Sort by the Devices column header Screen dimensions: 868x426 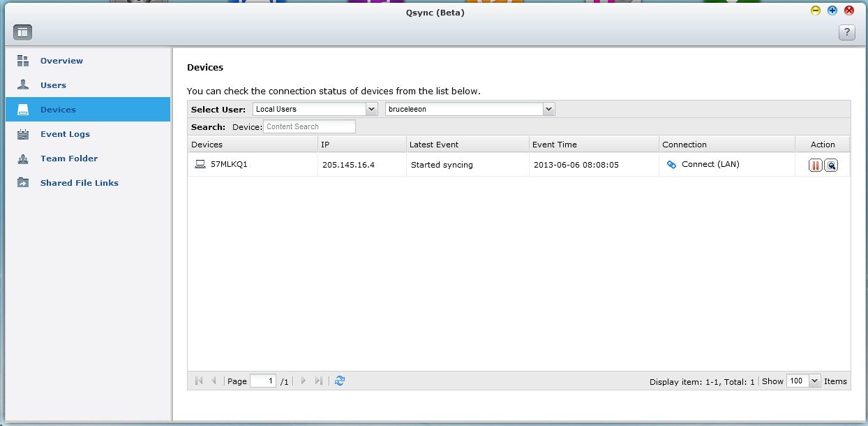coord(253,145)
